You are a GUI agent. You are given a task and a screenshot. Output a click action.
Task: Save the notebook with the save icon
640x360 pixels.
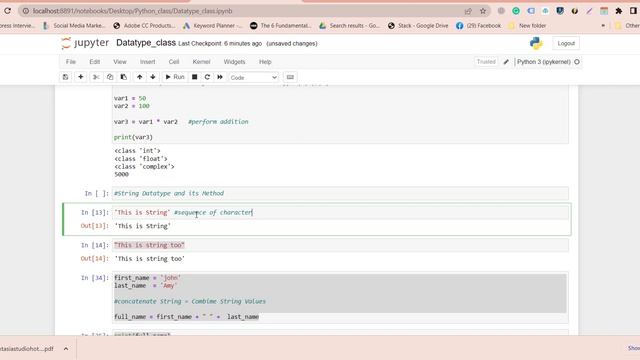pos(65,77)
